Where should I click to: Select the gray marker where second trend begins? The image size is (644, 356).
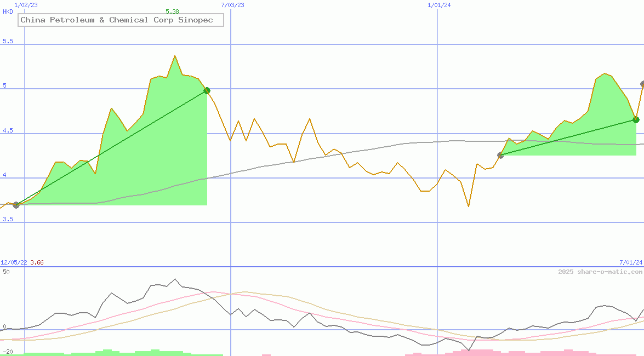(x=500, y=155)
